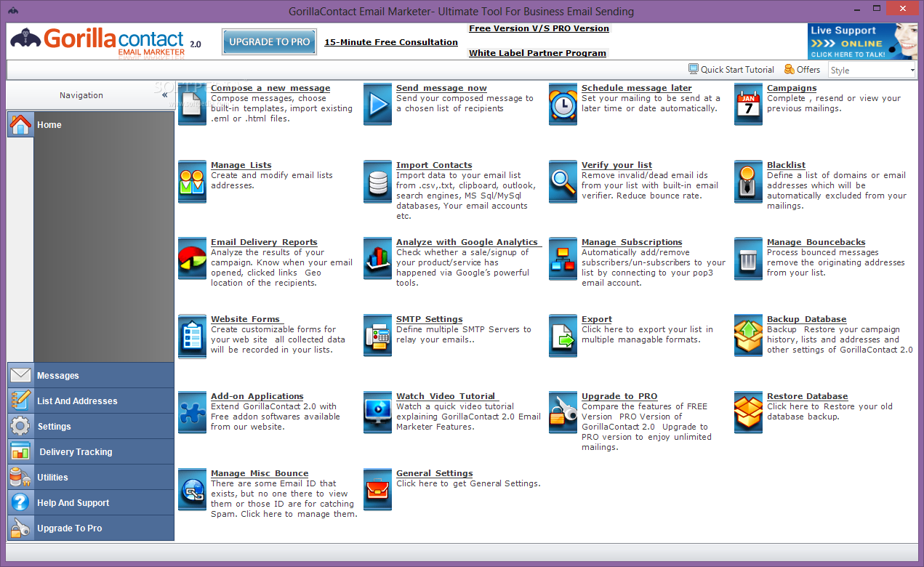This screenshot has height=567, width=924.
Task: Click the Google Analytics bar chart icon
Action: (x=378, y=259)
